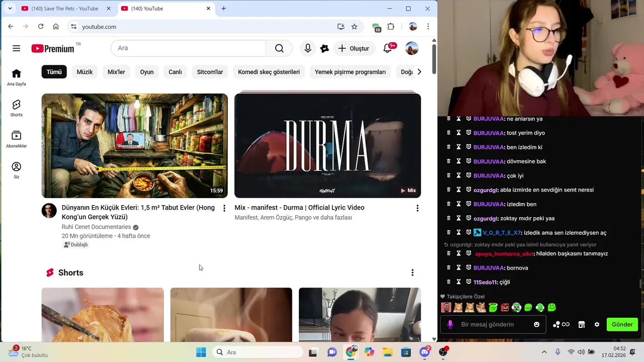This screenshot has height=362, width=644.
Task: Select Yemek pişirme programları chip
Action: coord(350,72)
